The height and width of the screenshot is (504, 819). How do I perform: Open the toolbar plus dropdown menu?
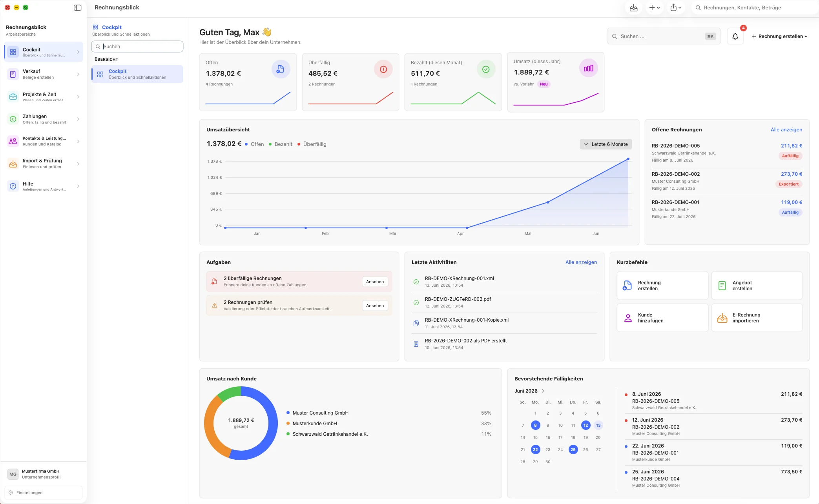654,8
